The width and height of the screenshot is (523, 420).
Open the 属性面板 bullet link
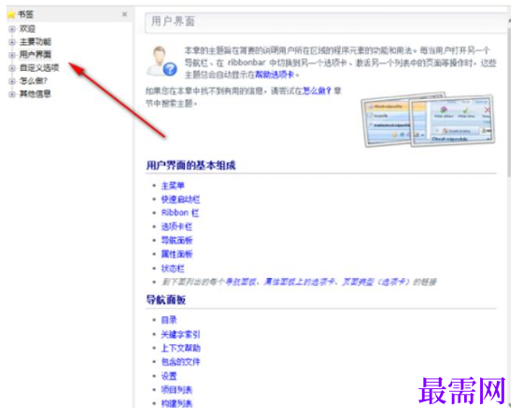[177, 254]
